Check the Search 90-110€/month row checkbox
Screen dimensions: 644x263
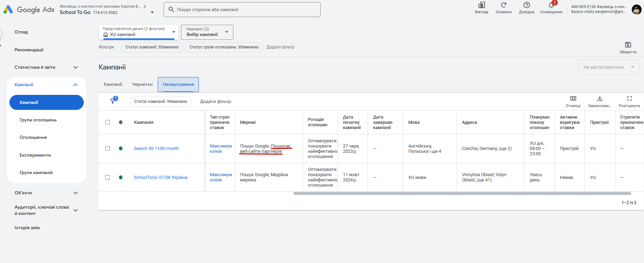107,149
